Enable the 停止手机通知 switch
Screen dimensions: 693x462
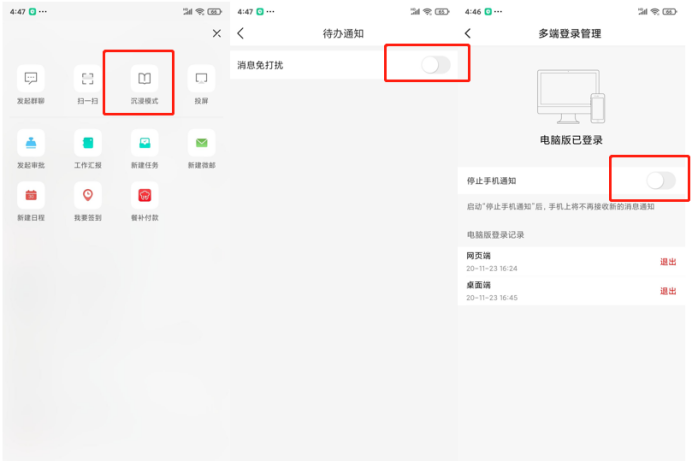pyautogui.click(x=661, y=180)
